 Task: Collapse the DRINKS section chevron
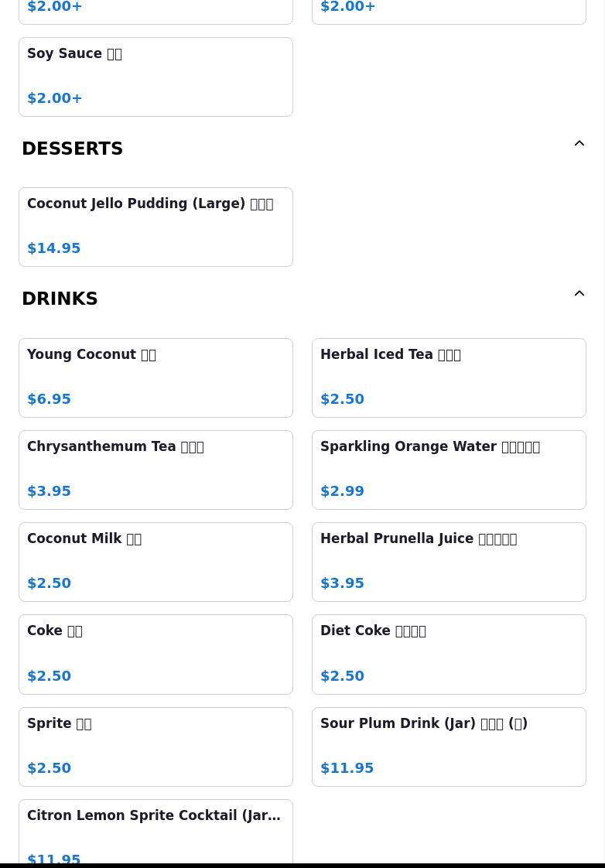[579, 293]
